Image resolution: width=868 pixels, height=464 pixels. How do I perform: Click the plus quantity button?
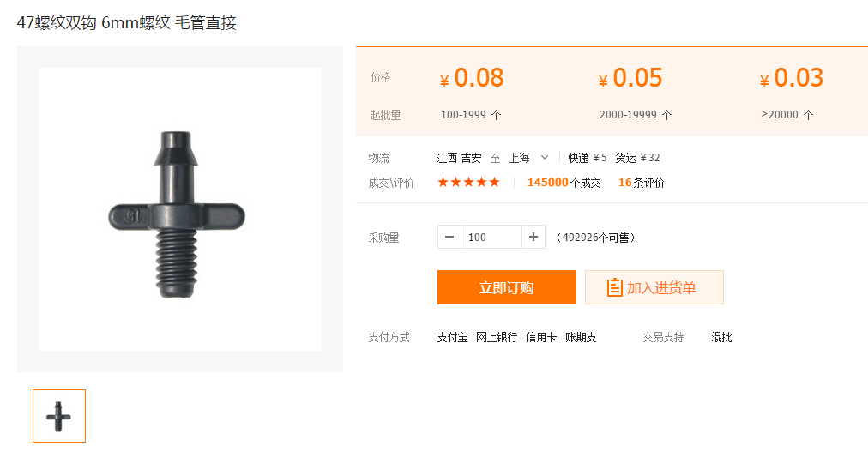533,237
